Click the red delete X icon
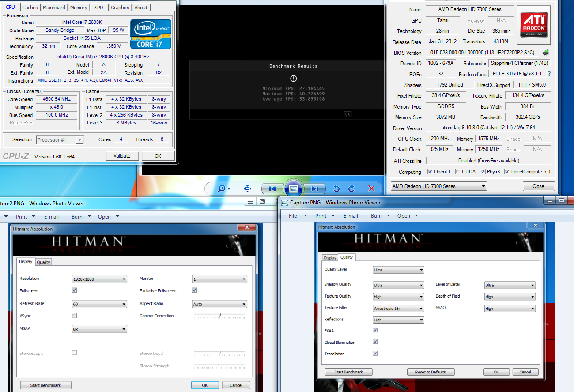Screen dimensions: 574x392 tap(371, 188)
